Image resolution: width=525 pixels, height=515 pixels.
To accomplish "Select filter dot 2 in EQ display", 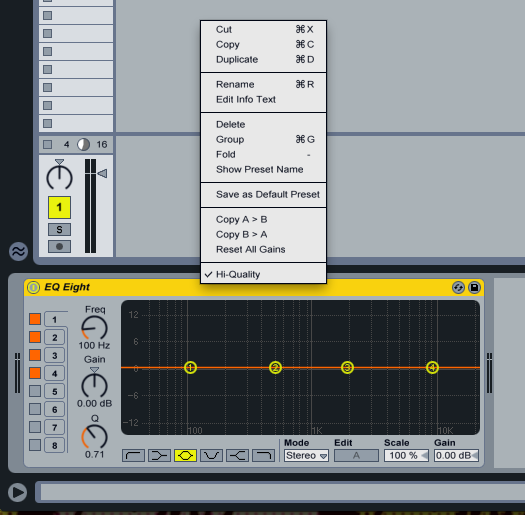I will click(x=275, y=367).
